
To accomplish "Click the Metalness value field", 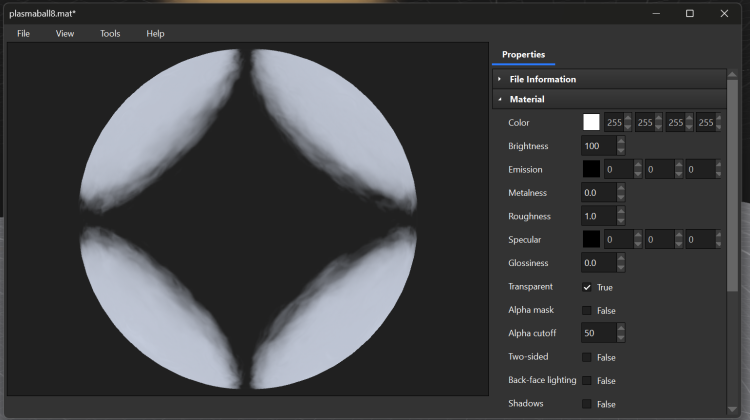I will (x=597, y=192).
